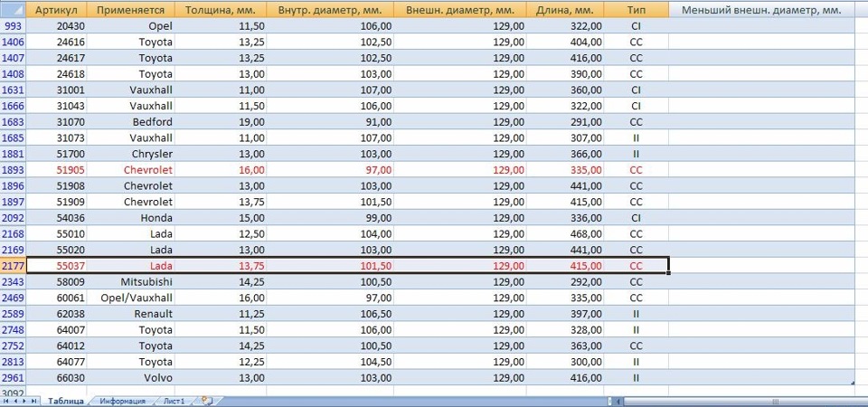Click red article cell 51905
The height and width of the screenshot is (407, 868).
point(56,170)
